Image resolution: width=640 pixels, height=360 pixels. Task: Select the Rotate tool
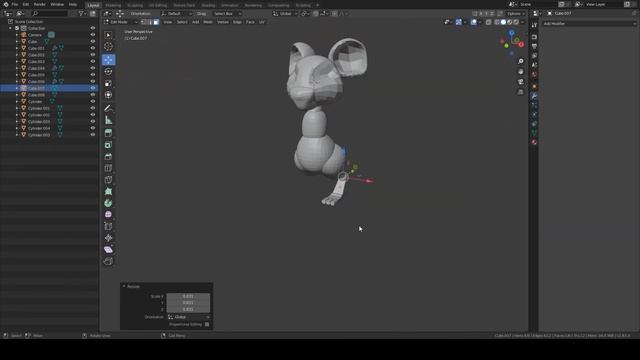pyautogui.click(x=108, y=71)
